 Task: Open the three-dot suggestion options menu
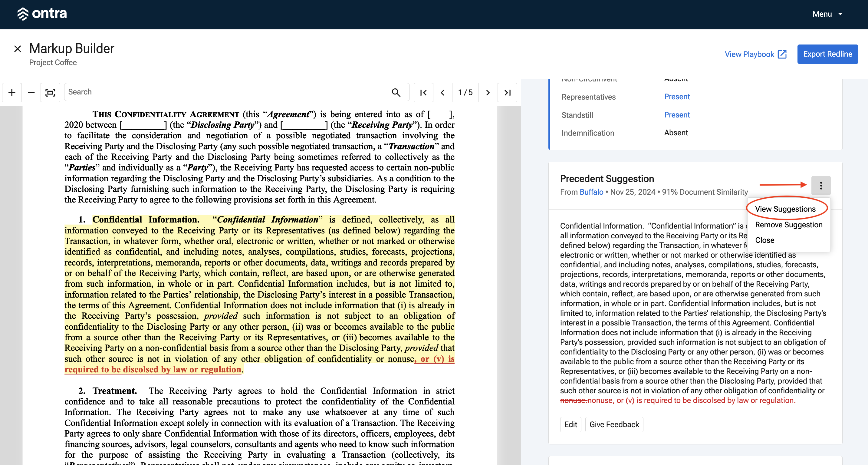pyautogui.click(x=820, y=185)
